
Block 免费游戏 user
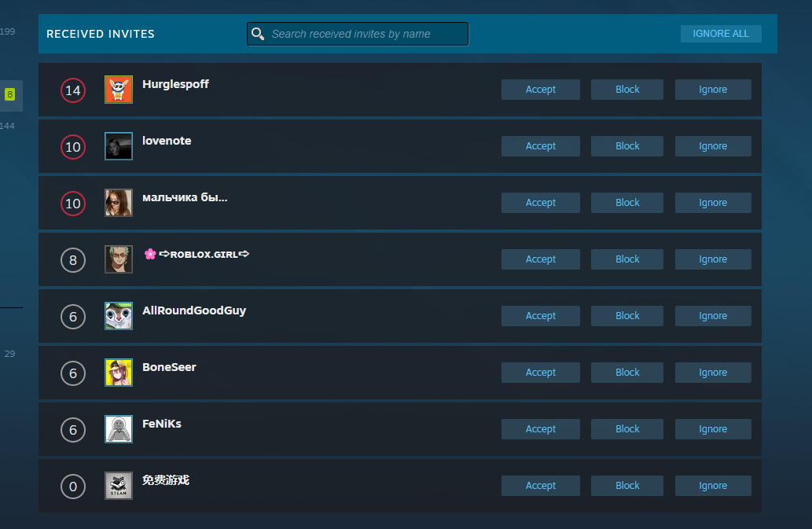pyautogui.click(x=627, y=486)
